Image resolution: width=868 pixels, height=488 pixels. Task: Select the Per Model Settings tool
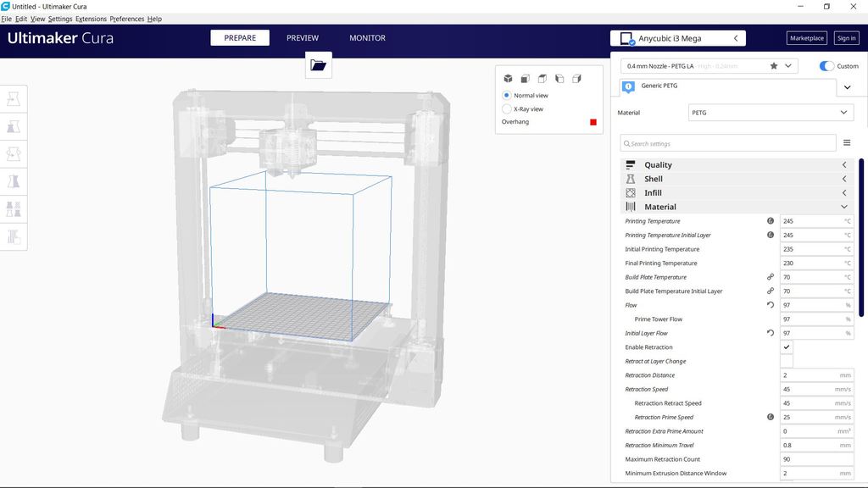14,209
